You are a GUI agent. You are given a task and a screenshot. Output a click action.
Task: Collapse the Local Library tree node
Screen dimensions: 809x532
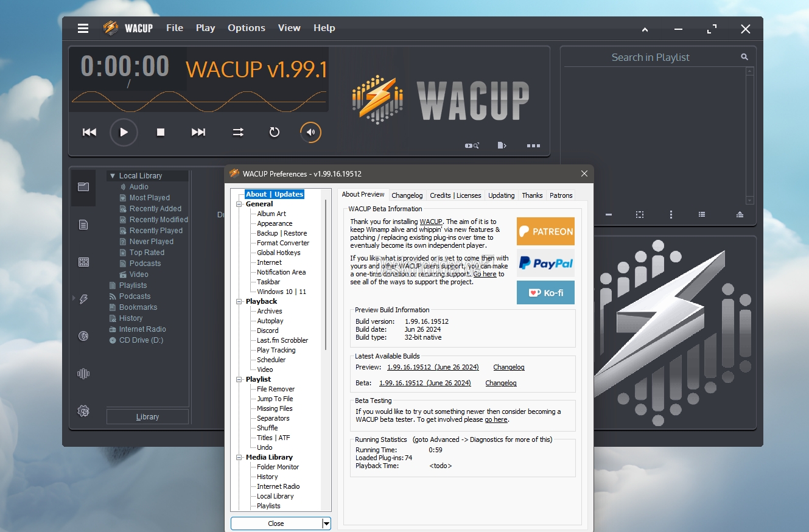click(x=113, y=176)
